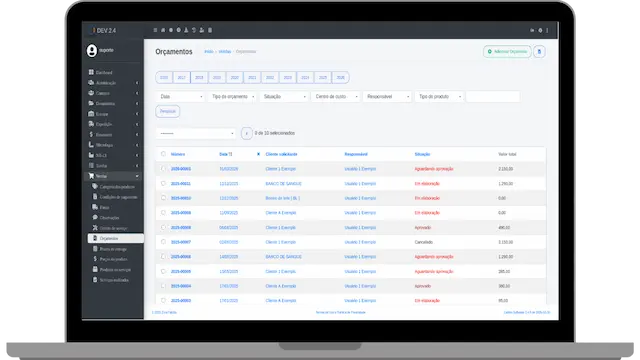Screen dimensions: 640x360
Task: Click the Serviços realizados clipboard icon
Action: (x=95, y=280)
